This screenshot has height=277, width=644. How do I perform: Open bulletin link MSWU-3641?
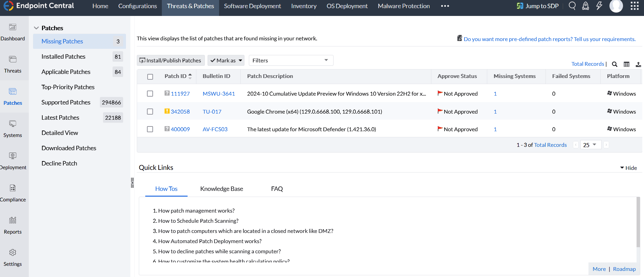[x=219, y=94]
